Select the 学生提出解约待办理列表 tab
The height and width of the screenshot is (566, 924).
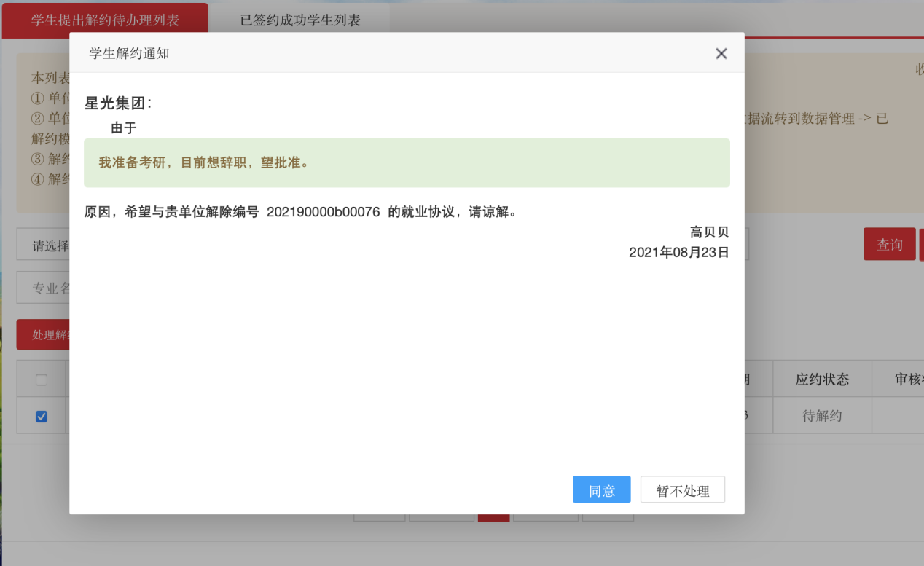coord(105,20)
